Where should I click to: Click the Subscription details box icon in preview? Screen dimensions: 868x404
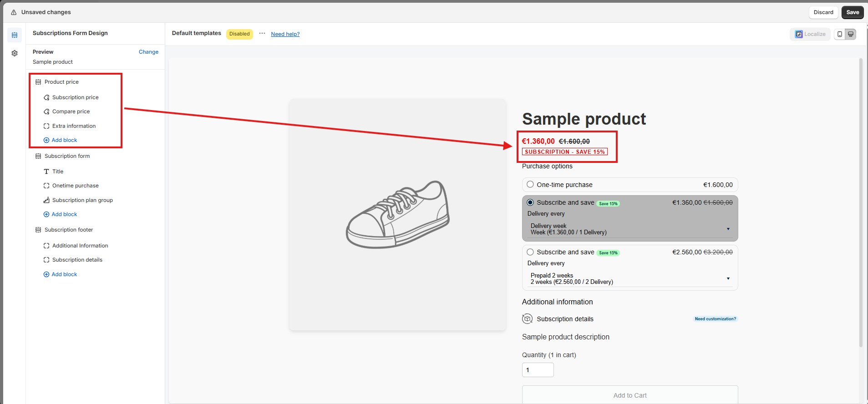pyautogui.click(x=527, y=319)
